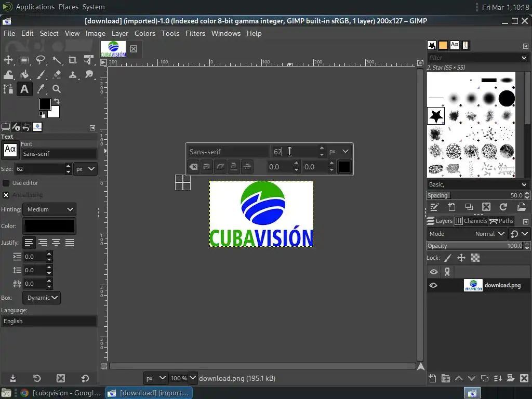Select the Text tool
This screenshot has width=532, height=399.
tap(24, 89)
